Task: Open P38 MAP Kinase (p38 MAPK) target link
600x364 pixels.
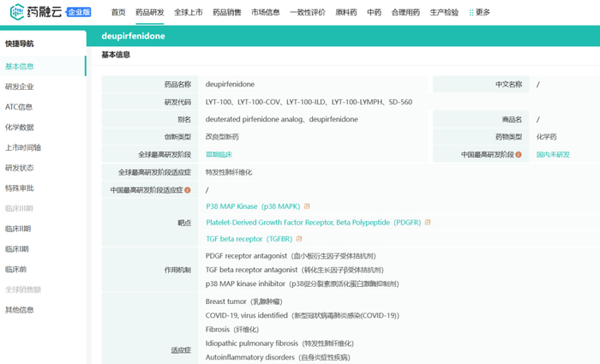Action: (253, 206)
